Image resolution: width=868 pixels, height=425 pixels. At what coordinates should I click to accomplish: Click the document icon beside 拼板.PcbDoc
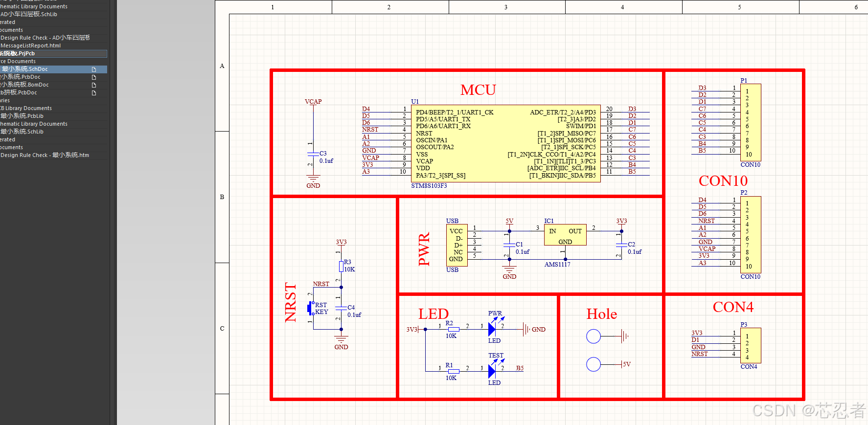pos(94,93)
